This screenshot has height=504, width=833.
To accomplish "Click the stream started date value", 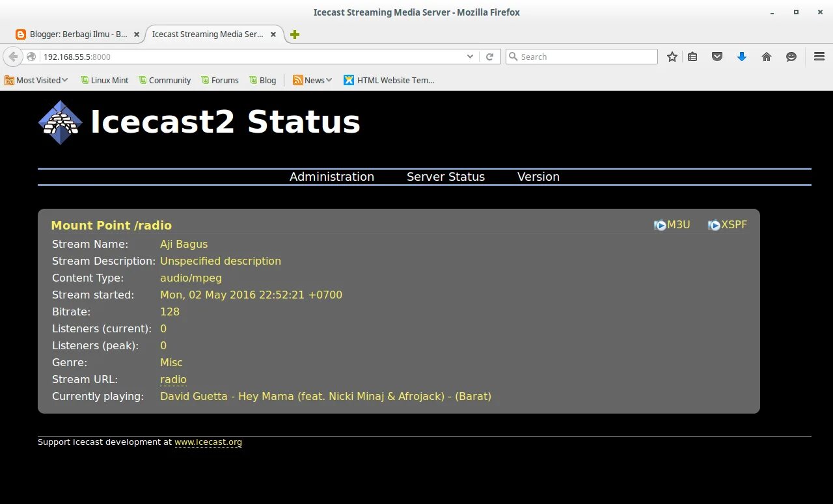I will 251,295.
